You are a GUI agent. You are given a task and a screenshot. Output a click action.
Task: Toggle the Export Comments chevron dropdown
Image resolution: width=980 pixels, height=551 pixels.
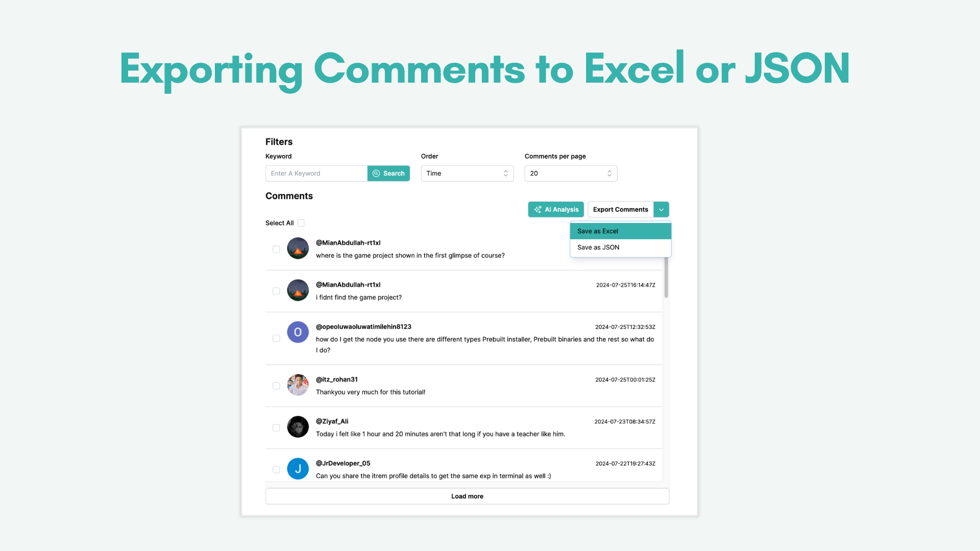[661, 210]
